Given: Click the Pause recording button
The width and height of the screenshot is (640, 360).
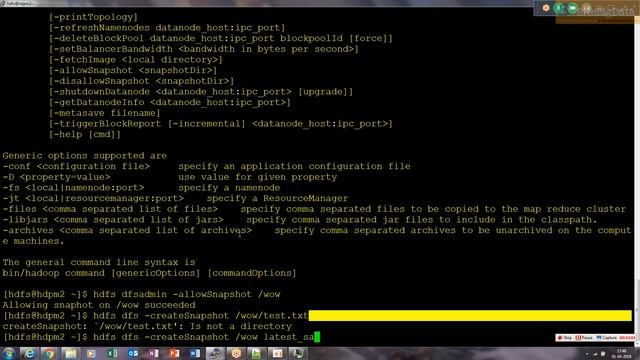Looking at the screenshot, I should click(x=584, y=338).
